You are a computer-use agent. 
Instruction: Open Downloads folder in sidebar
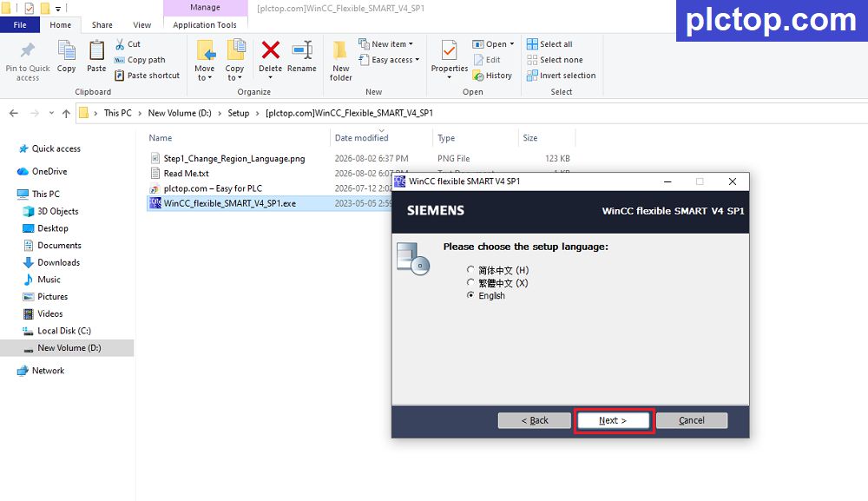click(51, 262)
